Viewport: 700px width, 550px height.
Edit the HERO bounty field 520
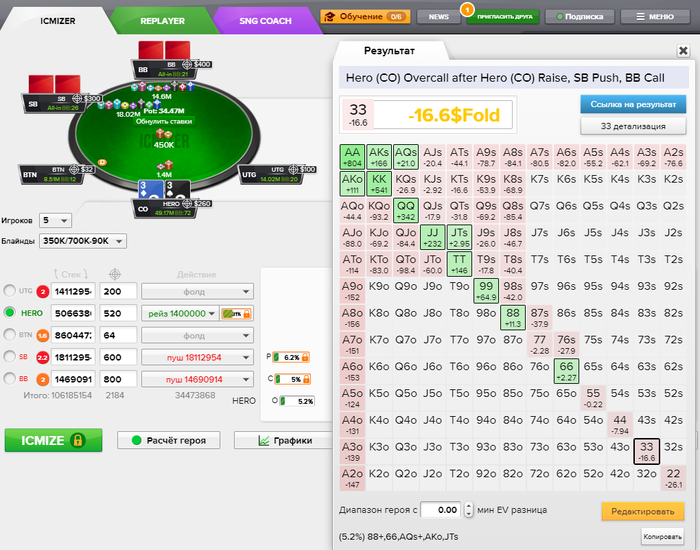(x=118, y=313)
